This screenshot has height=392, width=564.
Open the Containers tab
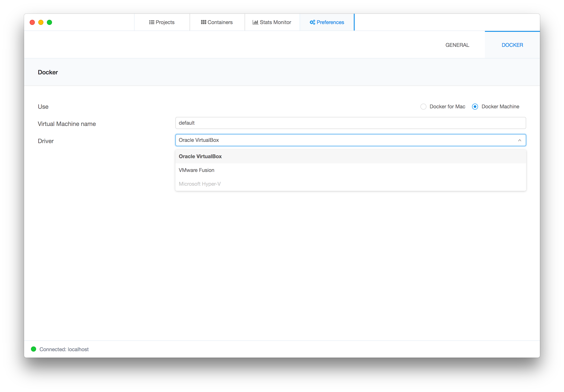[x=217, y=22]
